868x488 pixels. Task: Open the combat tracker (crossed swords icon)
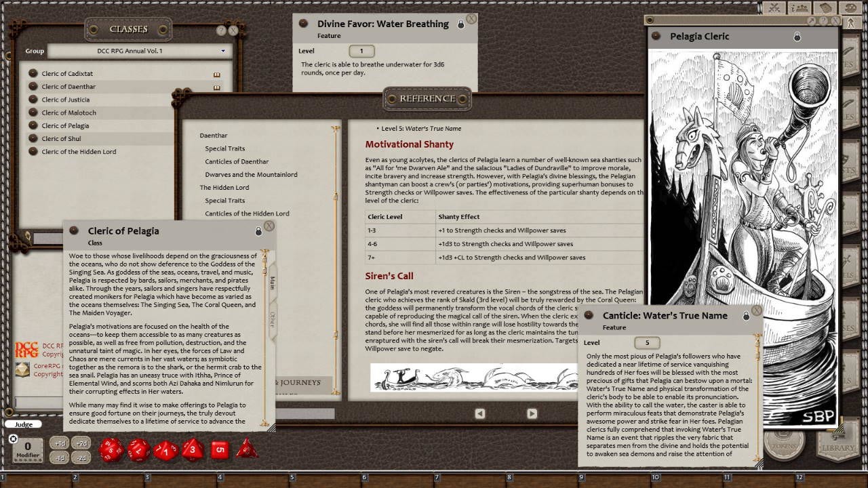774,8
